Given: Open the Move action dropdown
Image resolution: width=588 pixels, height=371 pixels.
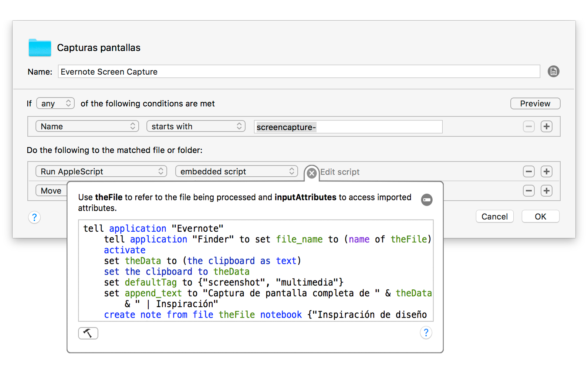Looking at the screenshot, I should [51, 191].
